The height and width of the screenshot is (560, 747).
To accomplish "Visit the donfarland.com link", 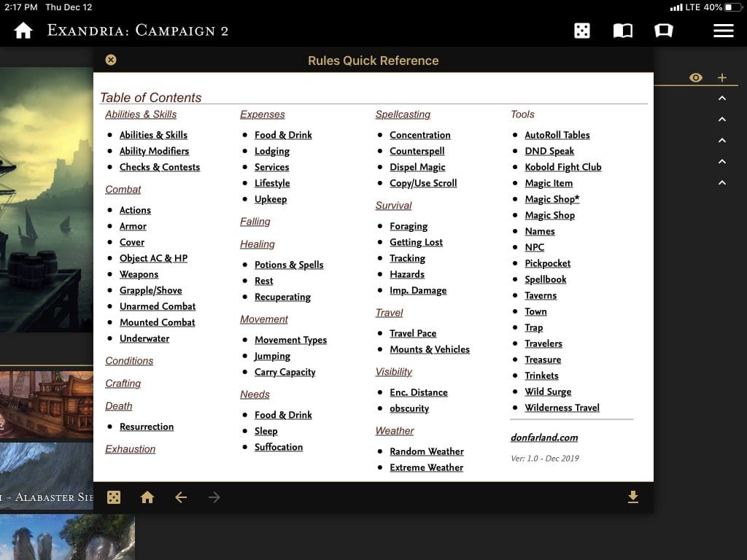I will 544,437.
